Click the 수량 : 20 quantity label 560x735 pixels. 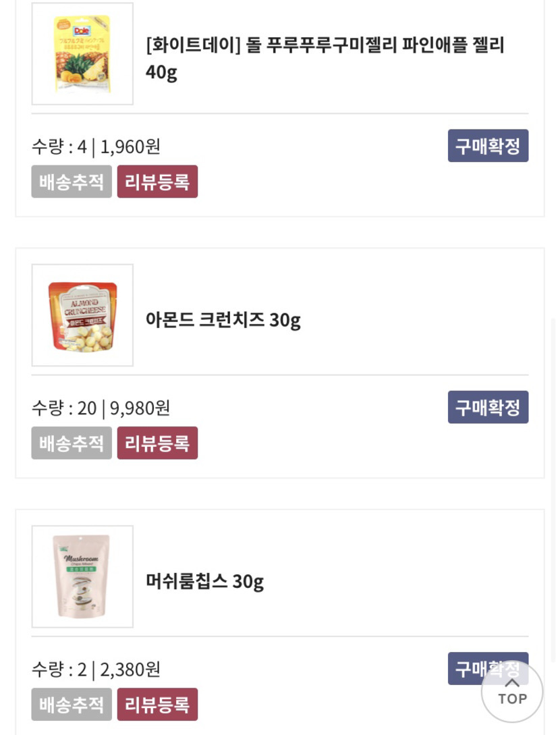64,408
